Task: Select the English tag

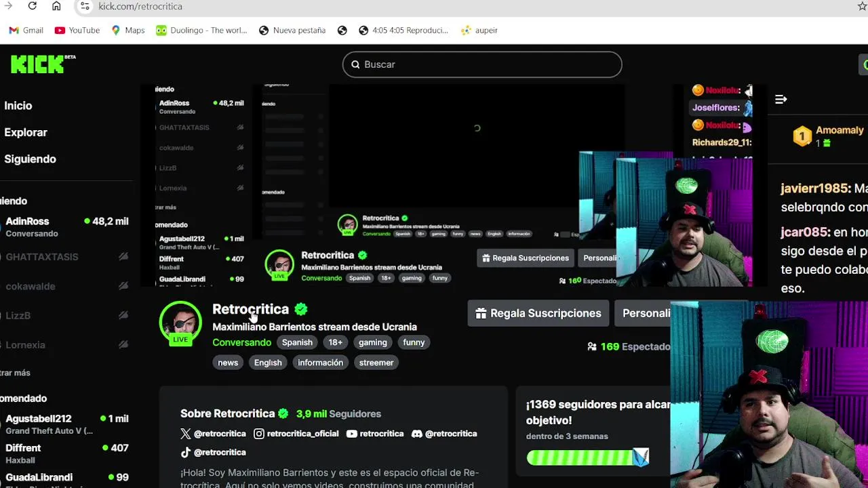Action: (268, 363)
